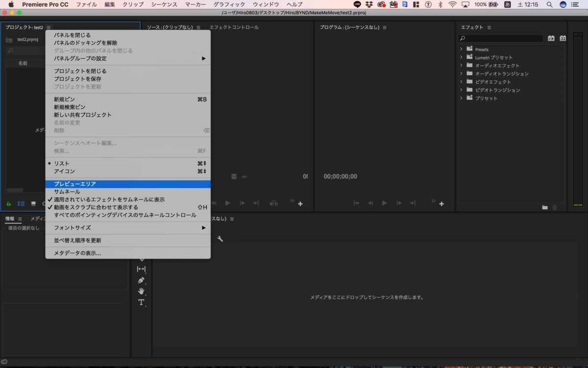Toggle すべてのポインティングデバイスのサムネールコントロール option
The height and width of the screenshot is (368, 588).
pyautogui.click(x=128, y=215)
